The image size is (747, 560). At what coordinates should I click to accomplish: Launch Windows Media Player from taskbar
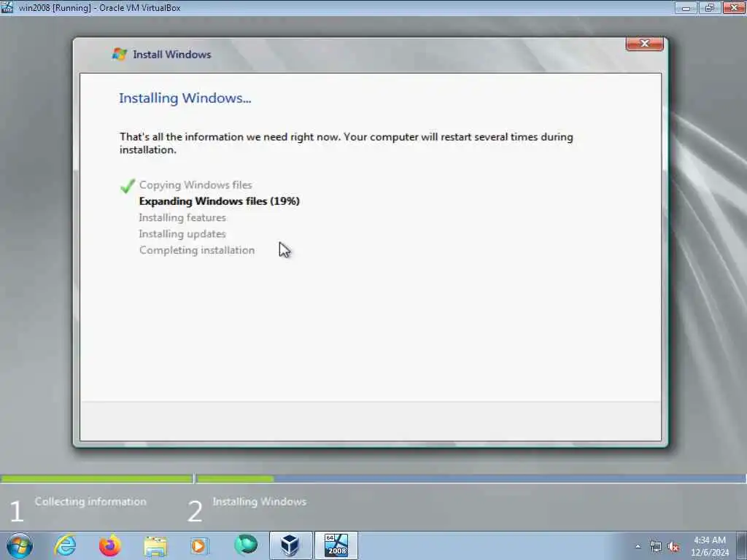[199, 545]
